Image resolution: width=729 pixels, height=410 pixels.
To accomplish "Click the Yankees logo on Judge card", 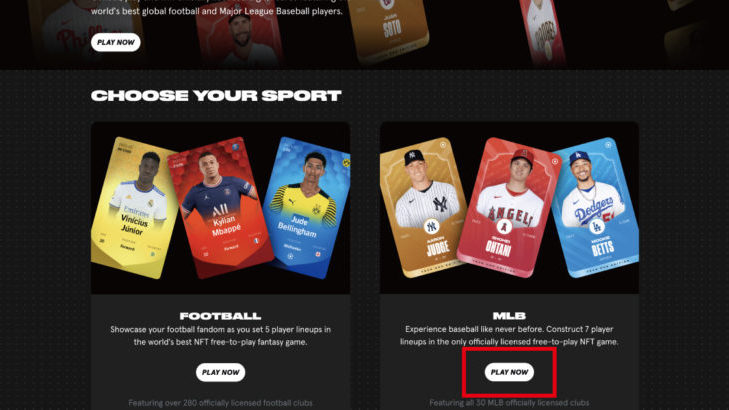I will [x=431, y=226].
